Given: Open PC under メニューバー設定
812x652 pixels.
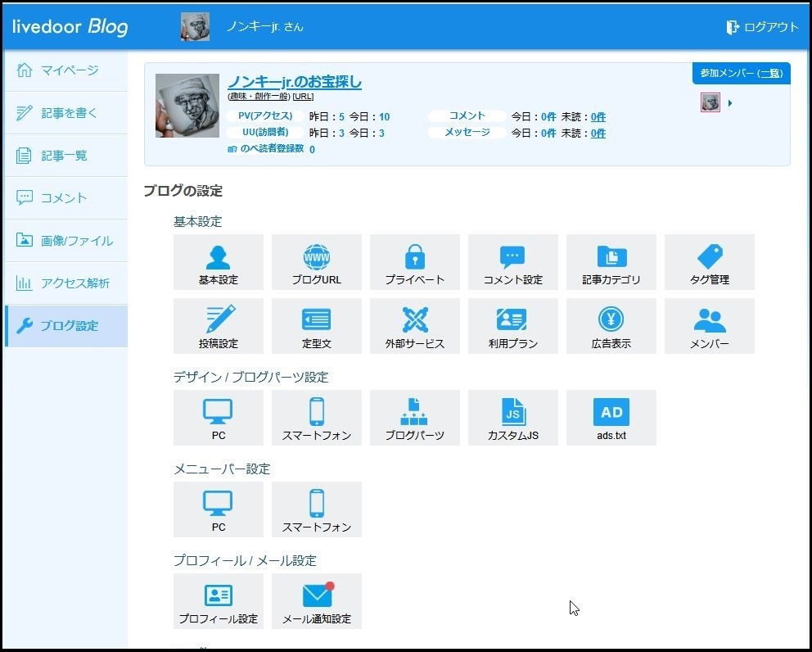Looking at the screenshot, I should click(x=218, y=509).
